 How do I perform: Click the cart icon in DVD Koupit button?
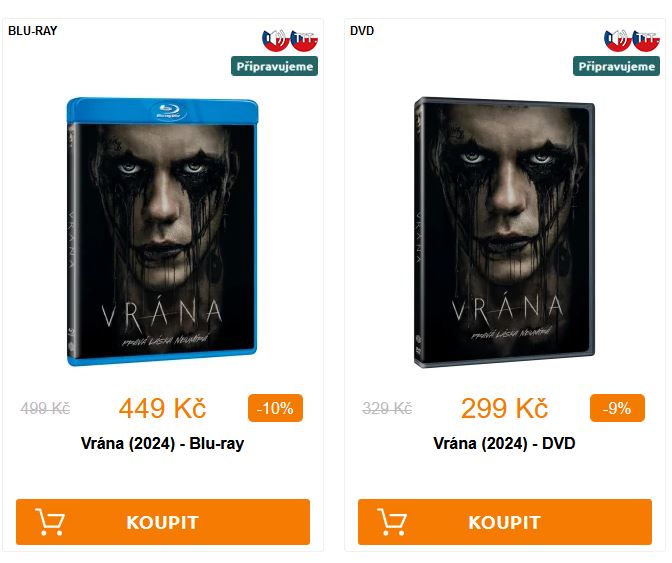[x=392, y=522]
